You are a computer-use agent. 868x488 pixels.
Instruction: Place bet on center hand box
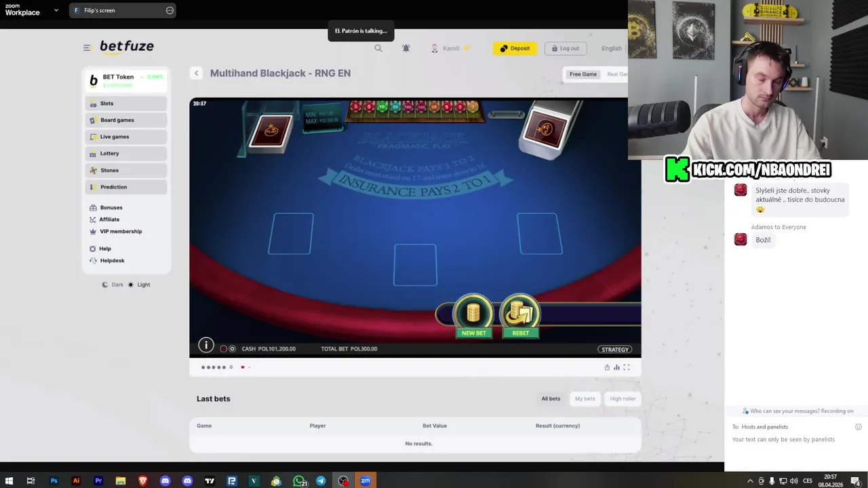pyautogui.click(x=415, y=264)
